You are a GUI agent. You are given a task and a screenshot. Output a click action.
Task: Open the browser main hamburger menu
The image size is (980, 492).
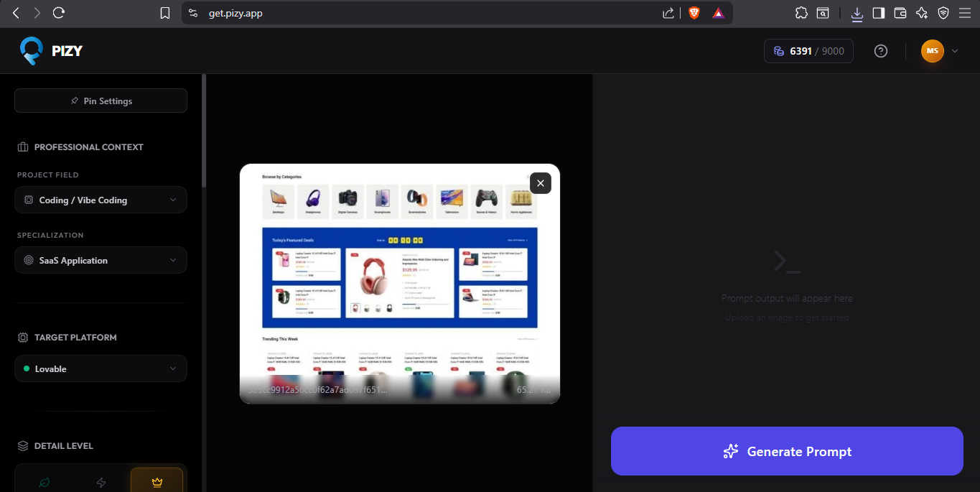(965, 13)
